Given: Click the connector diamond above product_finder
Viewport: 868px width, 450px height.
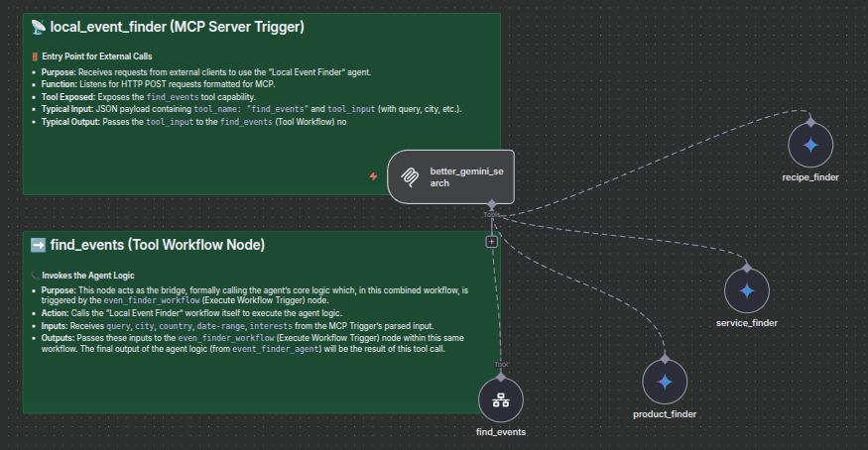Looking at the screenshot, I should (x=665, y=357).
